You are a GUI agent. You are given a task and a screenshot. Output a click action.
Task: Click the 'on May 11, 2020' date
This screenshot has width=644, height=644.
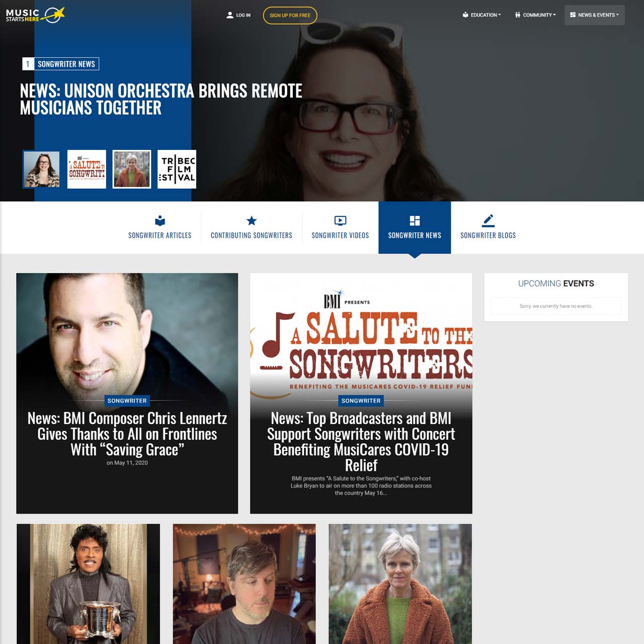click(127, 463)
